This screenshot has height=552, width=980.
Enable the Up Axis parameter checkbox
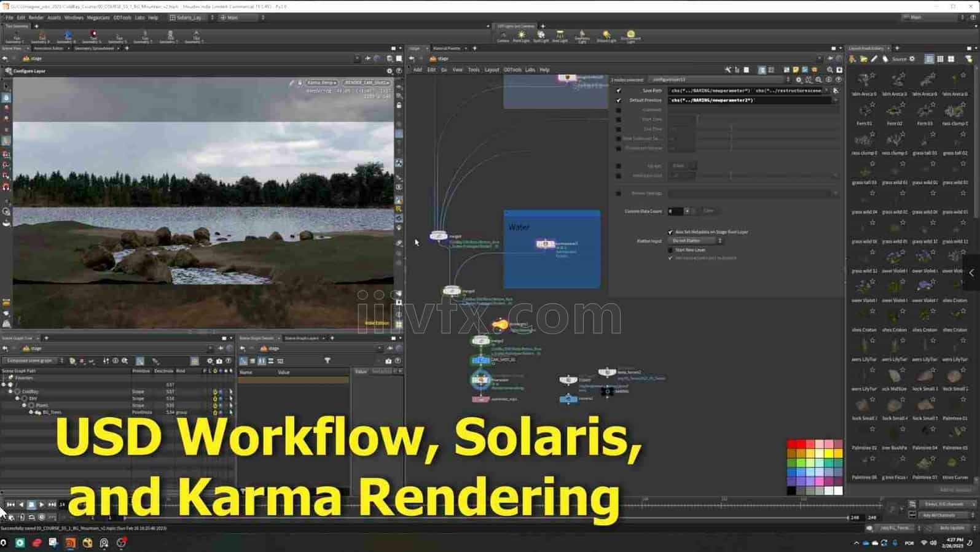(x=619, y=166)
